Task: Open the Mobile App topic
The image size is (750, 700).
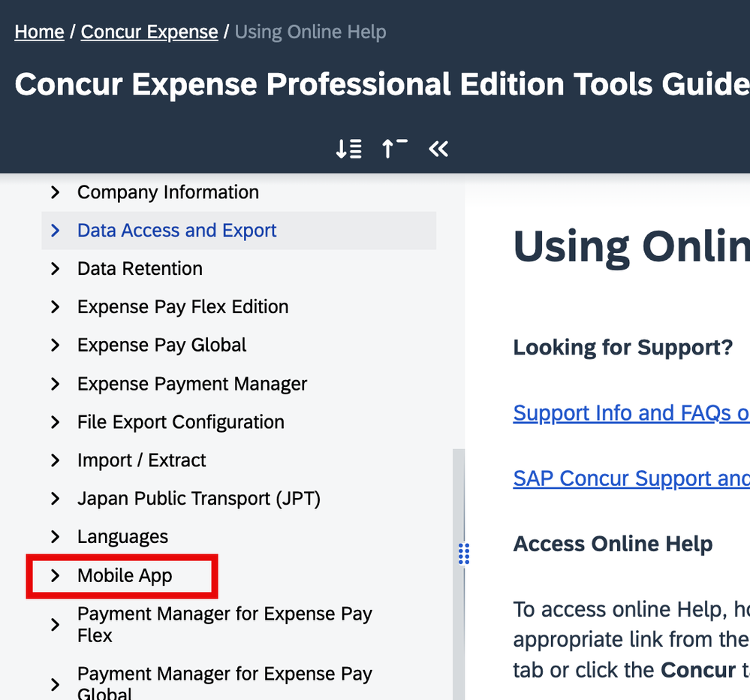Action: (x=125, y=575)
